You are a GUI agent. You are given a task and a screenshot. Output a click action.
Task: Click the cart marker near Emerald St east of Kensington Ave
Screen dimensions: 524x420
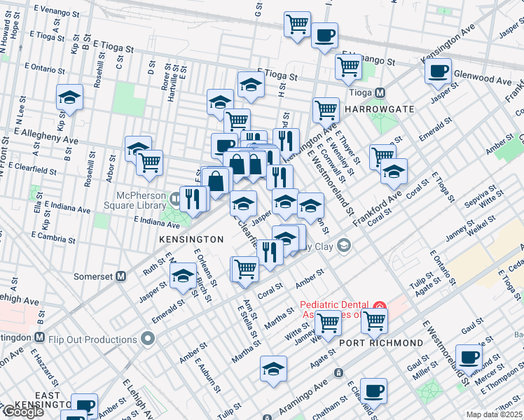[382, 157]
